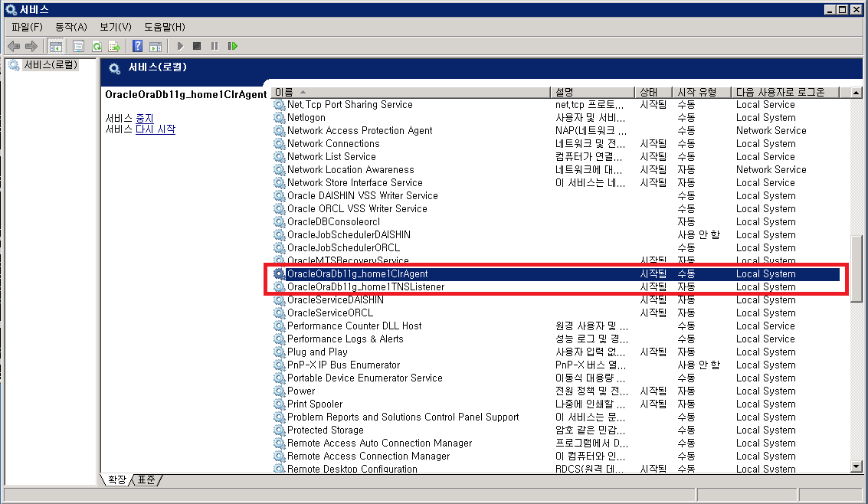The width and height of the screenshot is (868, 504).
Task: Open the 파일(F) menu
Action: (x=27, y=27)
